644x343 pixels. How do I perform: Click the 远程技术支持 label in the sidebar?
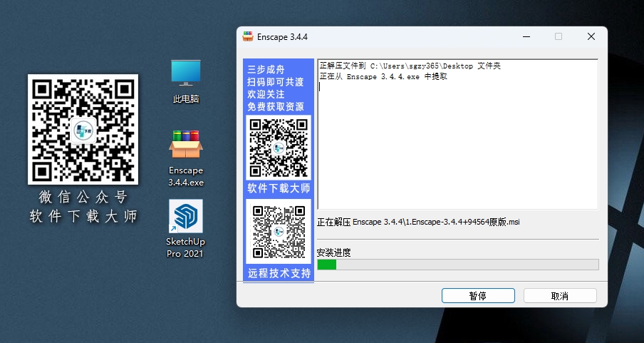279,273
